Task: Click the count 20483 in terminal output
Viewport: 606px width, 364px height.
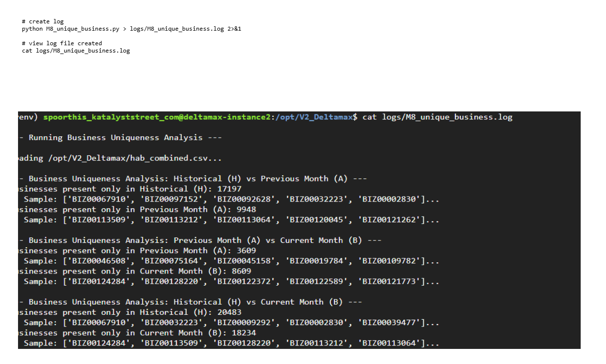Action: [229, 312]
